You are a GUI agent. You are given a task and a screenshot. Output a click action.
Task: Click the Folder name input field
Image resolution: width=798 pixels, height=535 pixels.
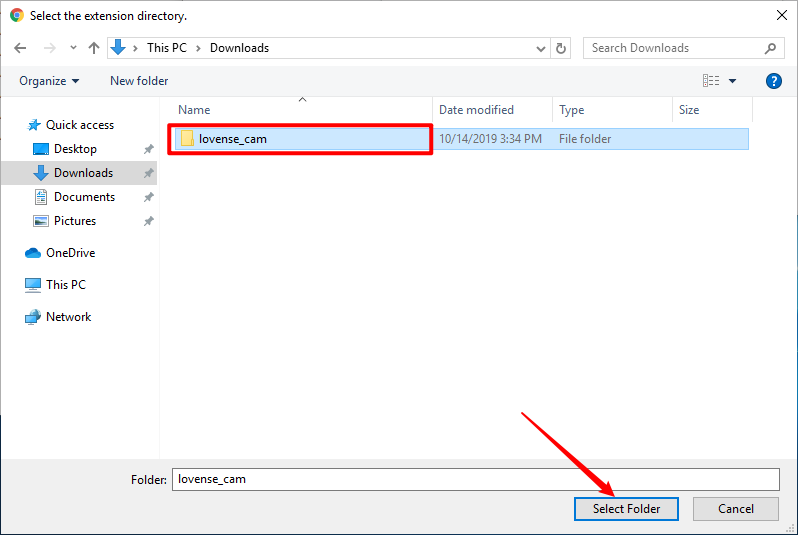click(475, 479)
